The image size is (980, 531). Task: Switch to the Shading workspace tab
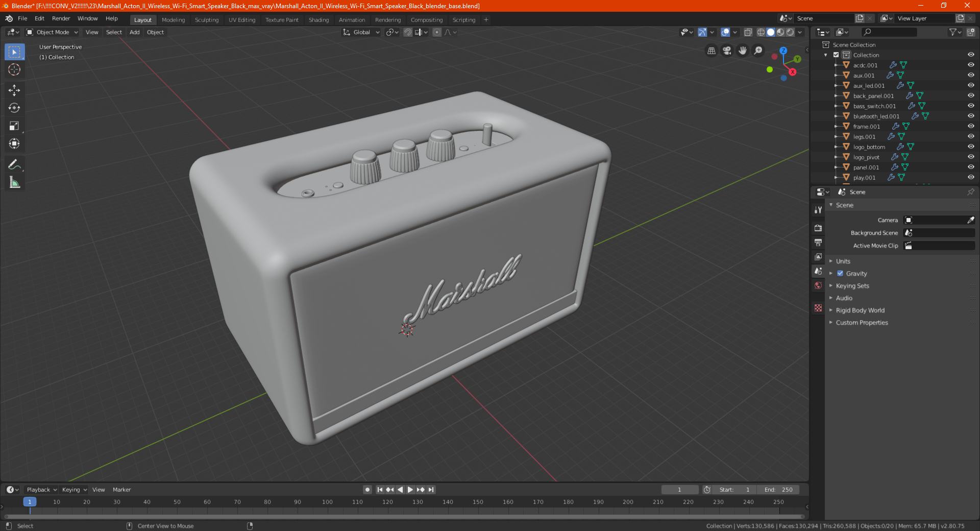click(x=318, y=20)
